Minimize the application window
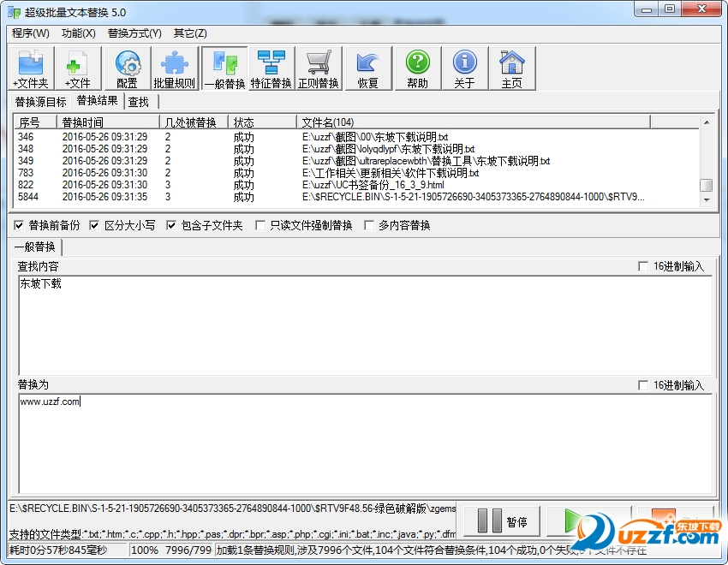The height and width of the screenshot is (565, 728). coord(647,9)
